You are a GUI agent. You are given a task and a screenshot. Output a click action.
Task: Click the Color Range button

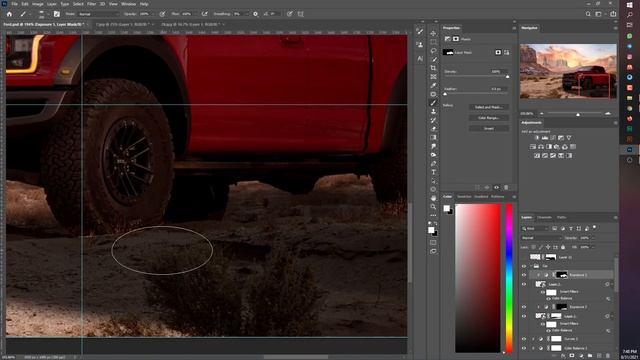coord(489,118)
